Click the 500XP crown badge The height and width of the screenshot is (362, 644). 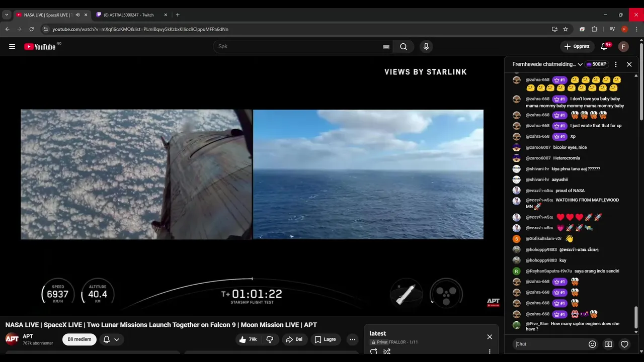(x=597, y=64)
